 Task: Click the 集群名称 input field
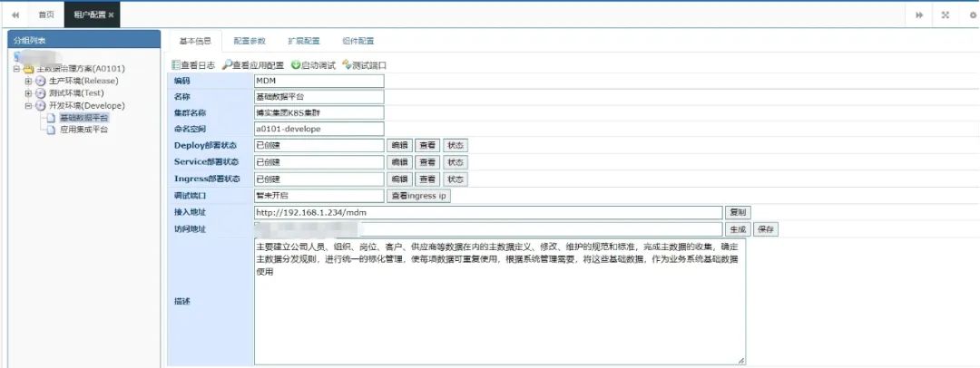tap(318, 112)
